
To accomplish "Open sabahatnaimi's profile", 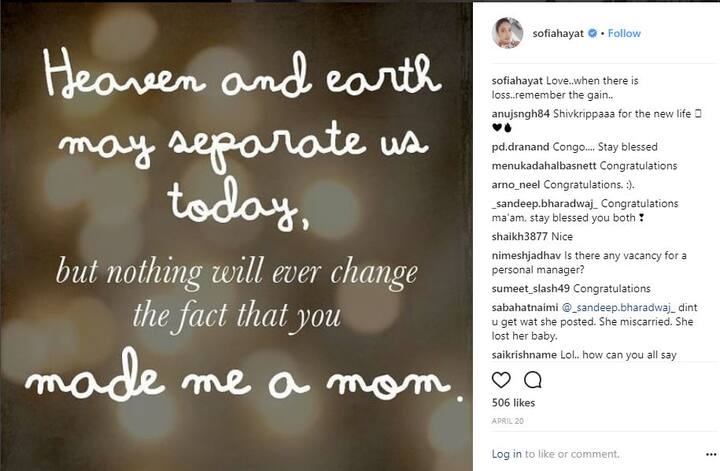I will point(525,308).
